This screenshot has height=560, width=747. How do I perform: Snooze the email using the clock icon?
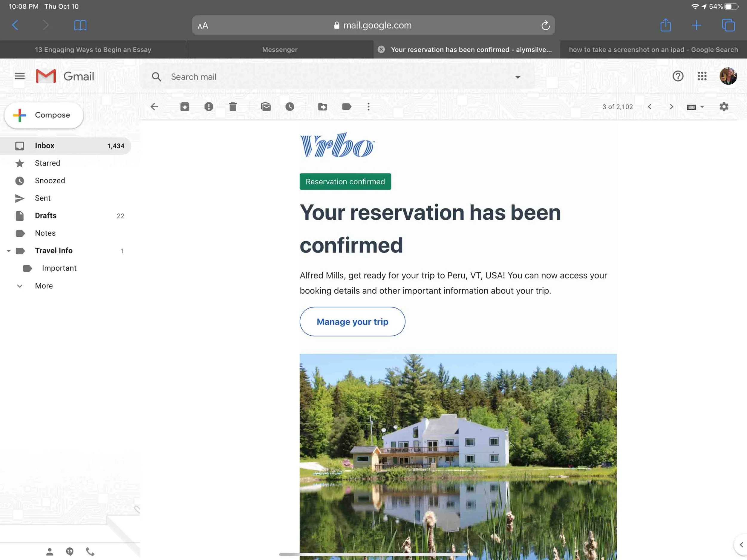click(x=290, y=107)
